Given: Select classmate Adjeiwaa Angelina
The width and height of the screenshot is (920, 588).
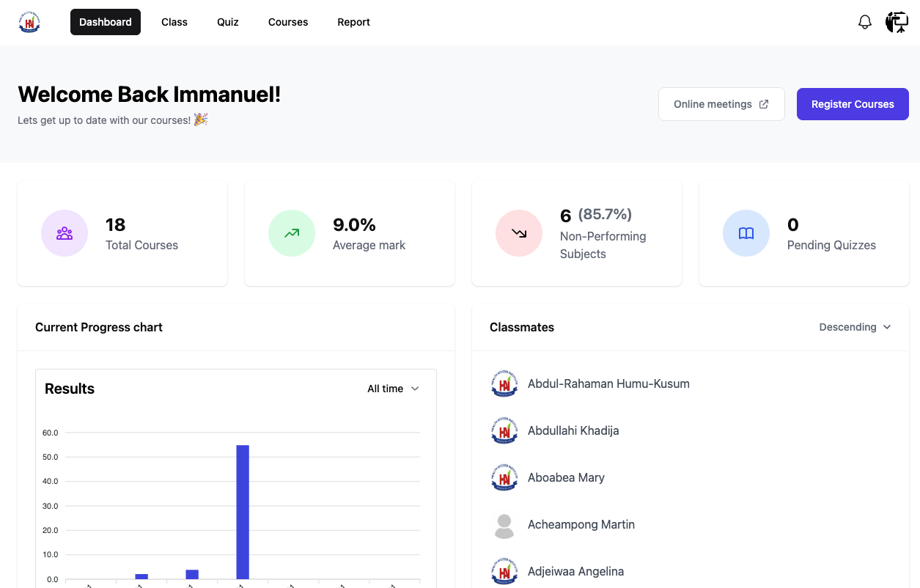Looking at the screenshot, I should pos(575,571).
